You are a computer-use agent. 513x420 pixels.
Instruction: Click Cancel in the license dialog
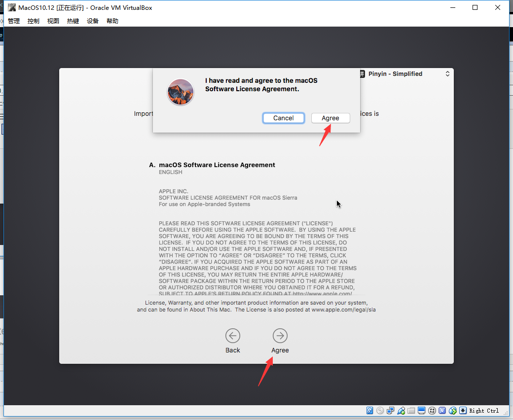tap(283, 118)
